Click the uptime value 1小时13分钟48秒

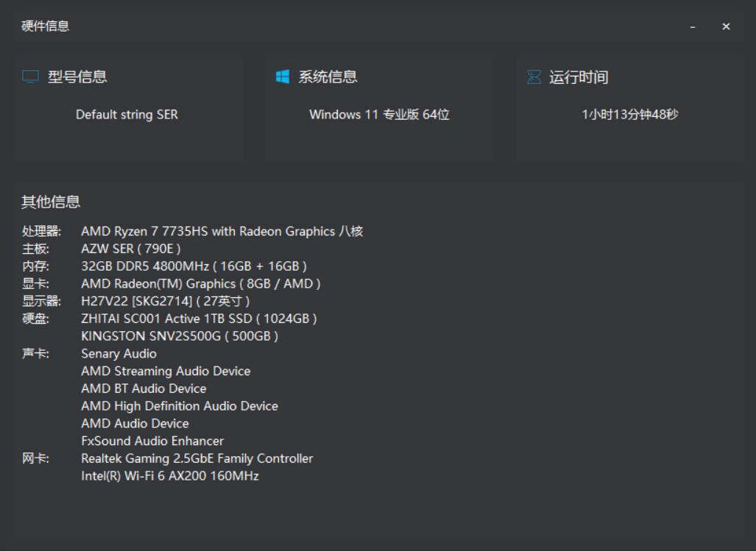[630, 115]
